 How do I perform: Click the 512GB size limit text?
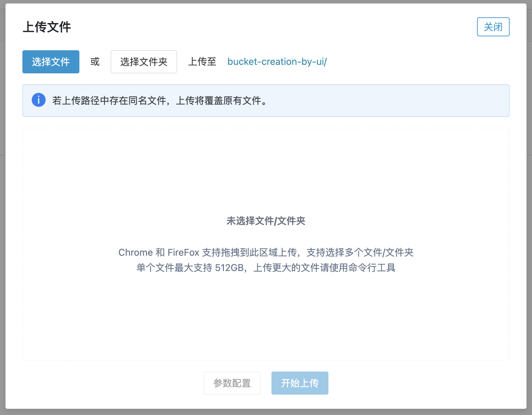229,268
